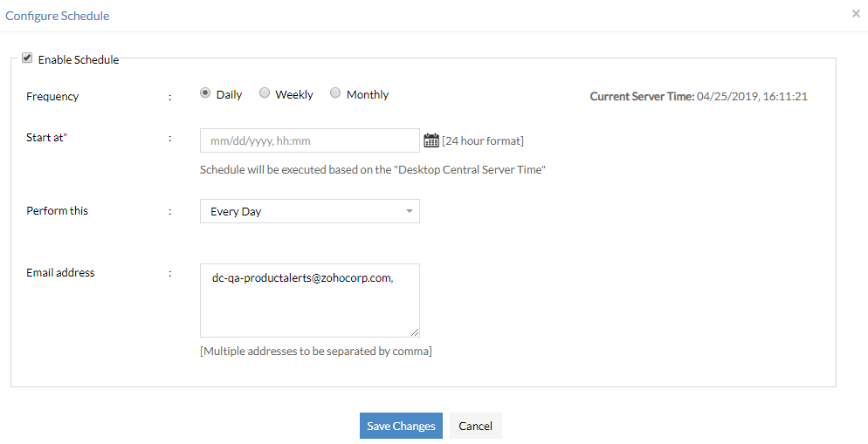Close the Configure Schedule dialog
The image size is (868, 444).
[856, 14]
